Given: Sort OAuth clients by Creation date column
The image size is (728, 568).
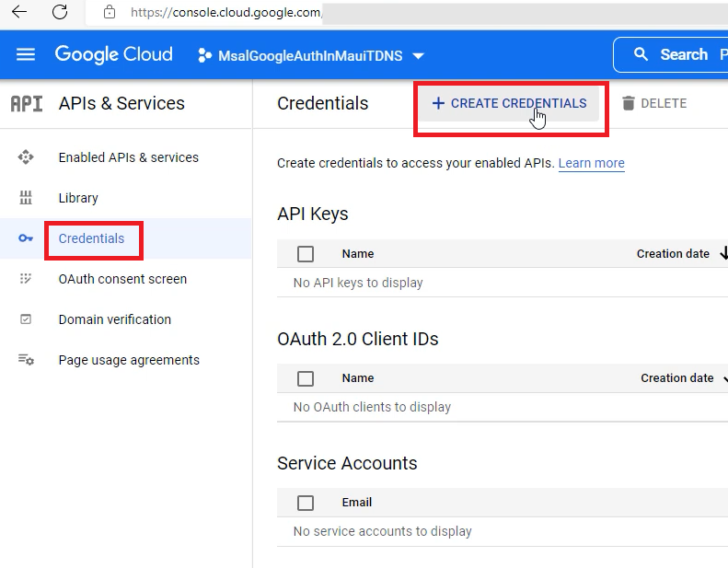Looking at the screenshot, I should click(x=677, y=378).
